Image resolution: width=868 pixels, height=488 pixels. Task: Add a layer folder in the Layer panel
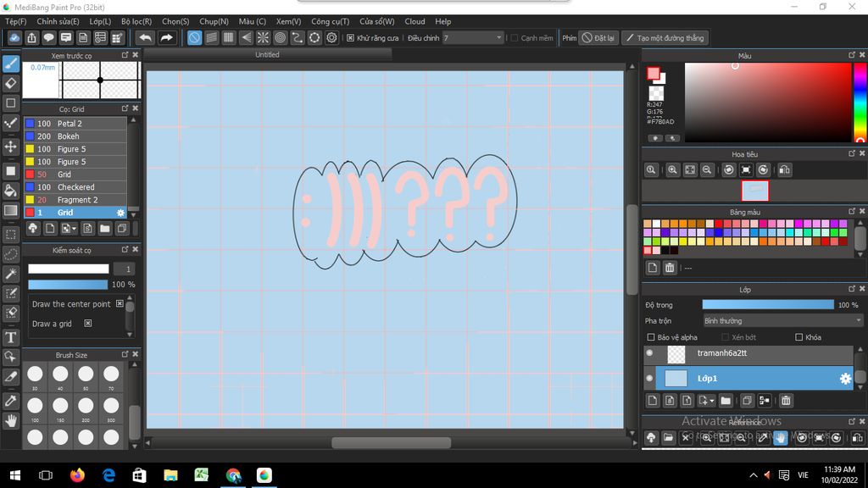click(726, 400)
